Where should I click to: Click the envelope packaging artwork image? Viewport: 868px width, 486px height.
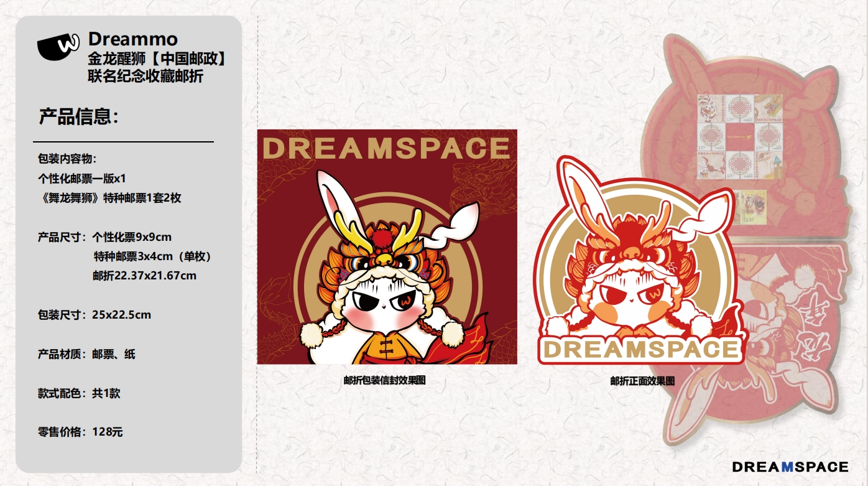387,247
